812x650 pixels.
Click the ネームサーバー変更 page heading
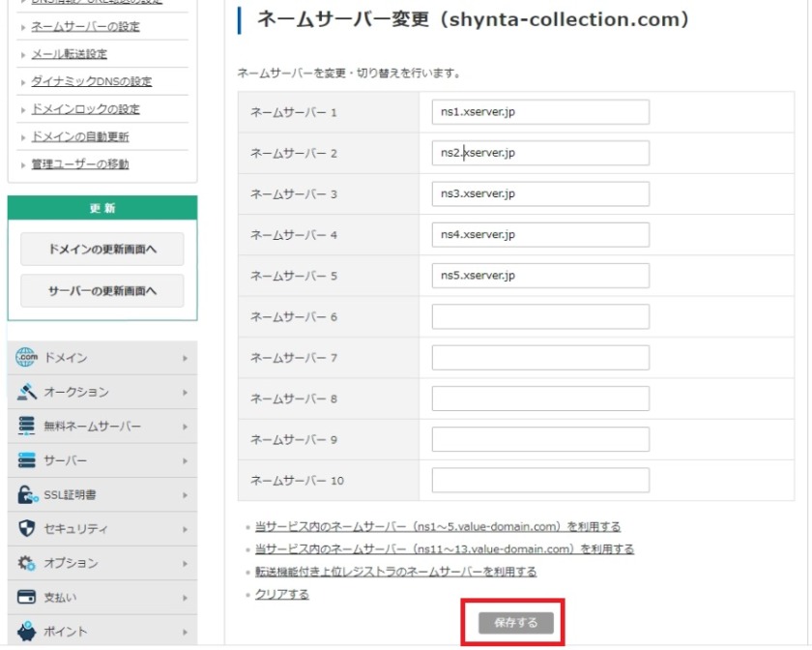tap(474, 19)
